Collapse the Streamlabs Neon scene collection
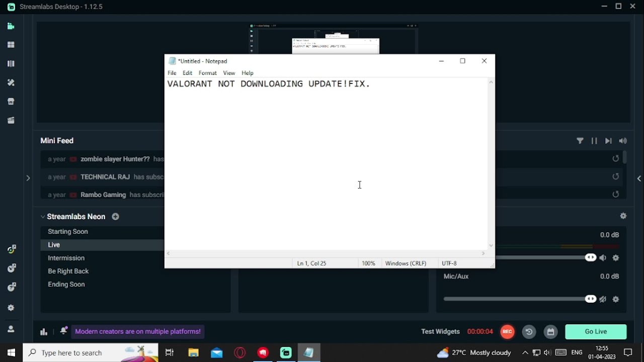This screenshot has width=644, height=362. coord(43,217)
